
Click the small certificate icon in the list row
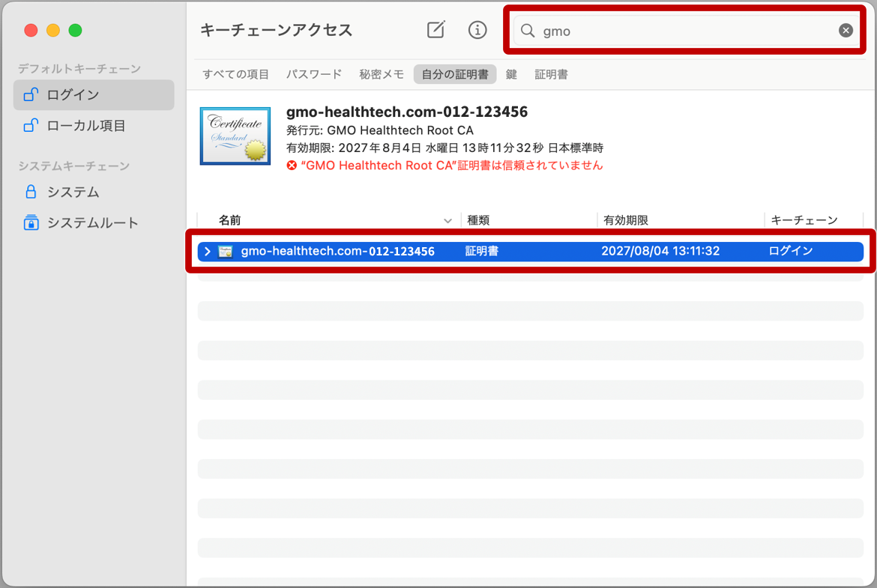(x=226, y=252)
